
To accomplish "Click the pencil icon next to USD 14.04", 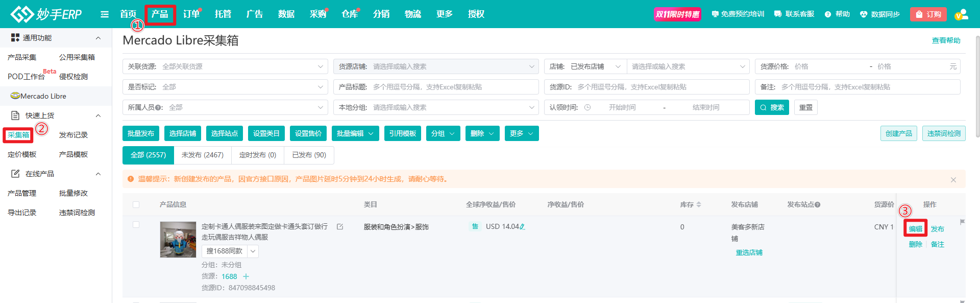I will (x=522, y=227).
